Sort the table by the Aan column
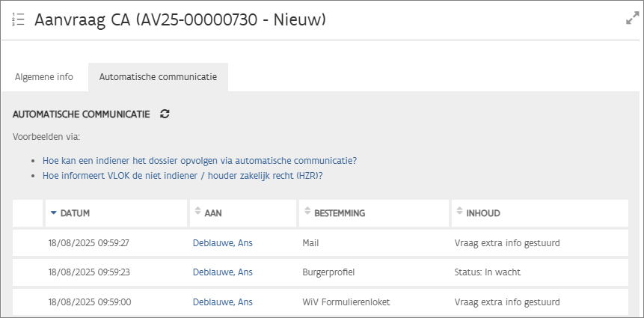This screenshot has height=318, width=644. pyautogui.click(x=212, y=213)
